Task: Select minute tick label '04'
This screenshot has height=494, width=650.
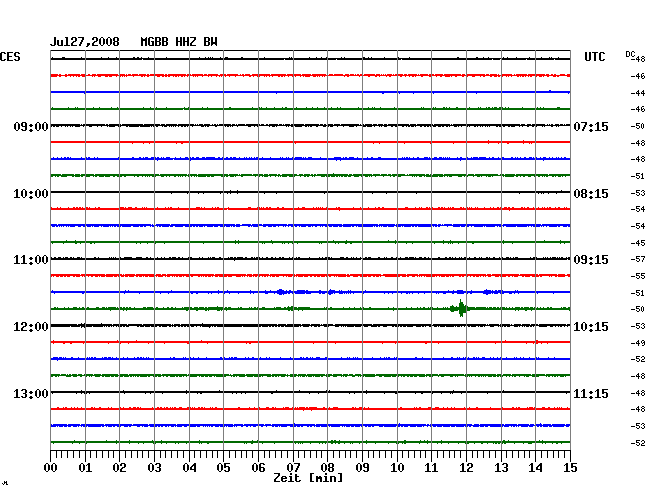Action: [x=189, y=468]
